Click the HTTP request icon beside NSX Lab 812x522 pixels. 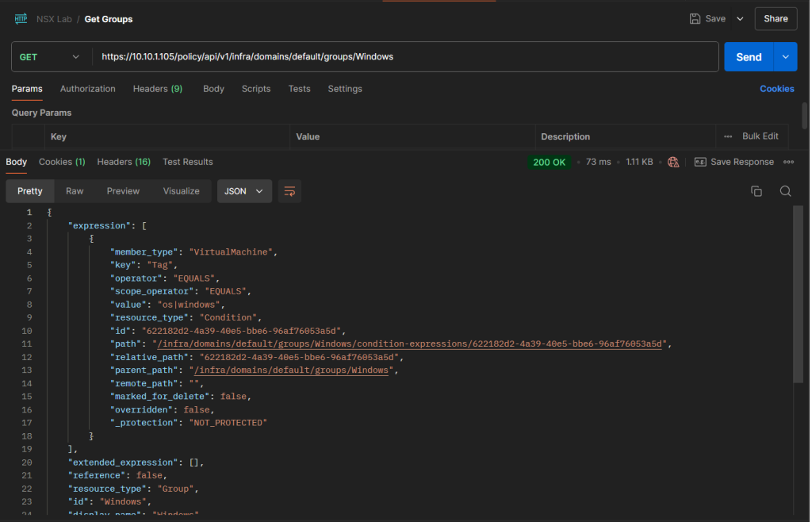tap(21, 18)
